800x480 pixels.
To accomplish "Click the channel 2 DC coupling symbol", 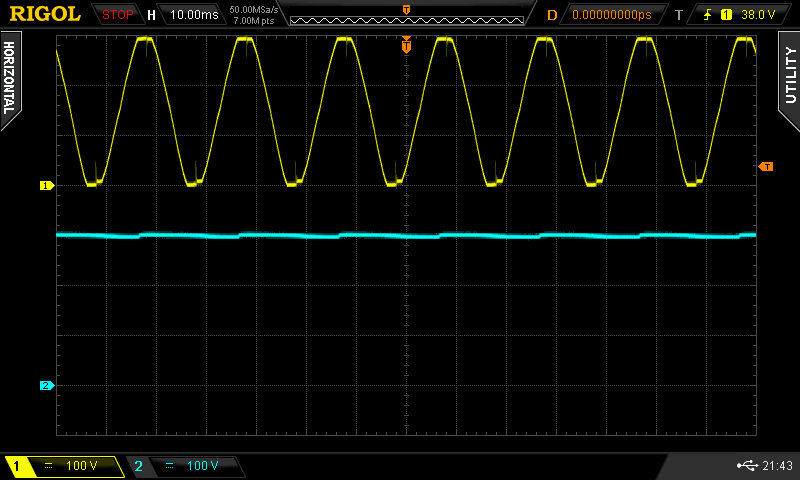I will click(169, 466).
